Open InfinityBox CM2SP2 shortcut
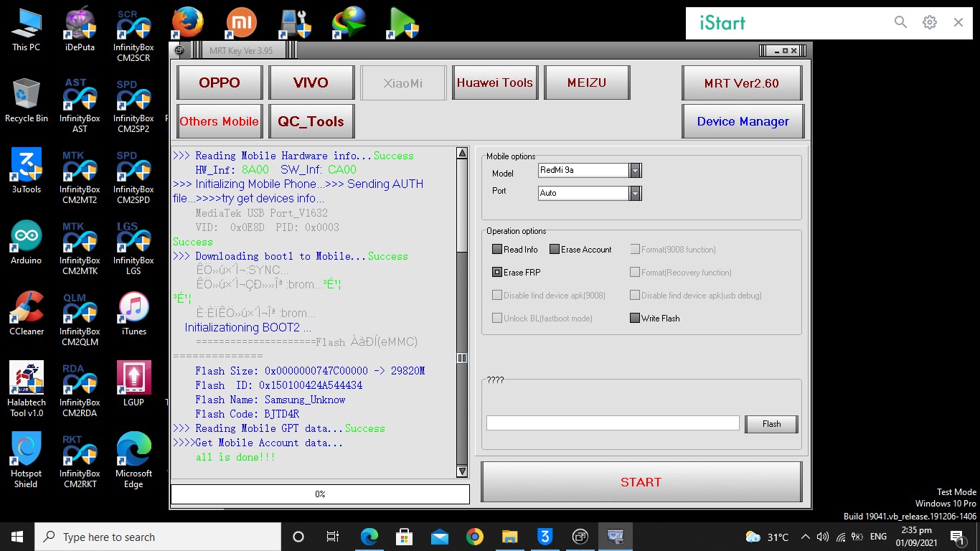The width and height of the screenshot is (980, 551). pos(133,105)
